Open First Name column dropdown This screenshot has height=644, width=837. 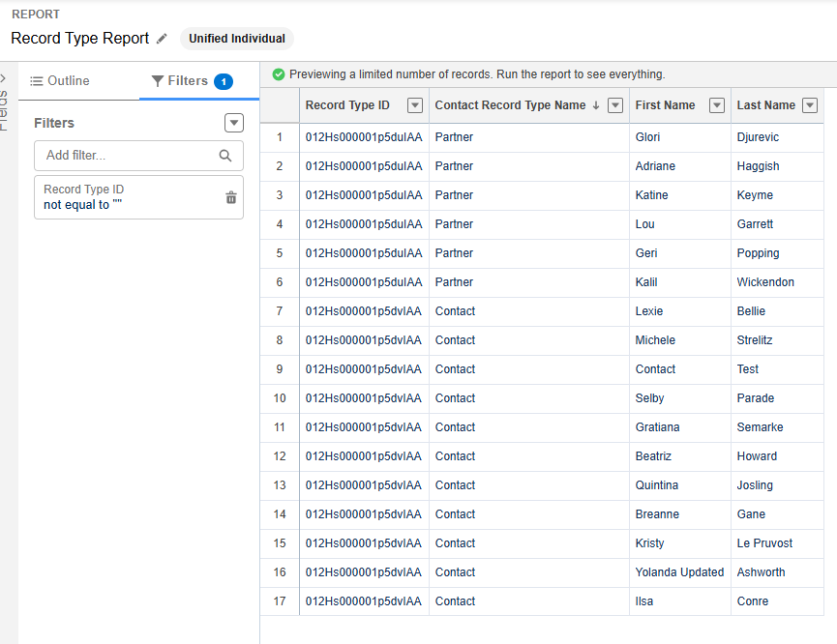click(717, 105)
